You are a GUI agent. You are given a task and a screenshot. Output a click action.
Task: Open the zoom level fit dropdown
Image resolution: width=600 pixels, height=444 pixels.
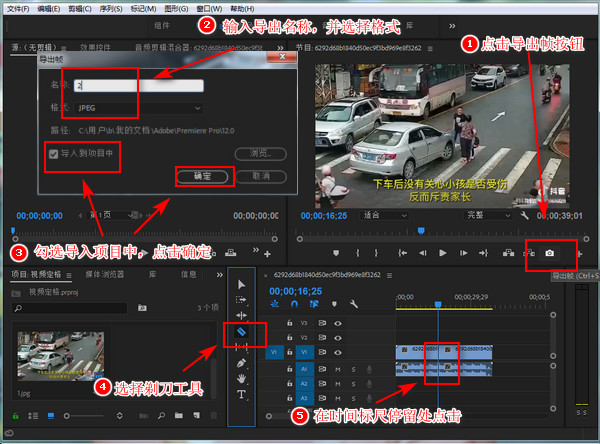384,215
